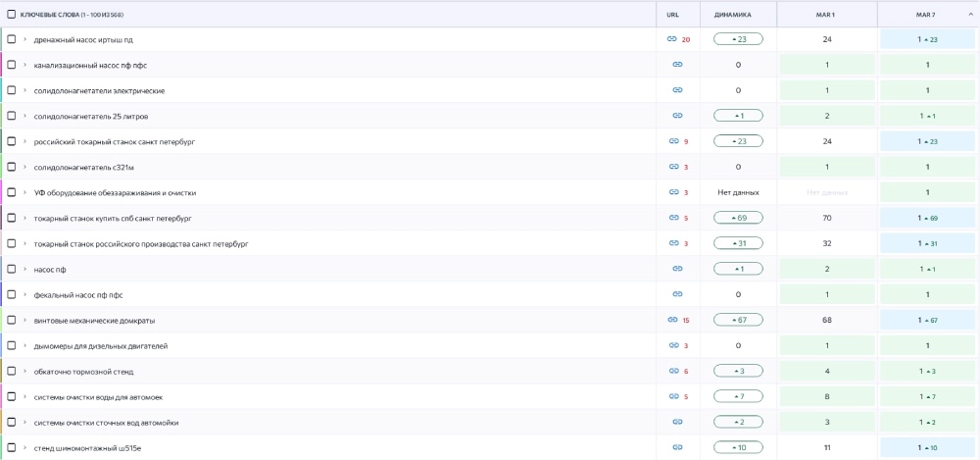Click Нет данных MAR 1 cell for УФ оборудование
Viewport: 980px width, 460px height.
pyautogui.click(x=827, y=192)
